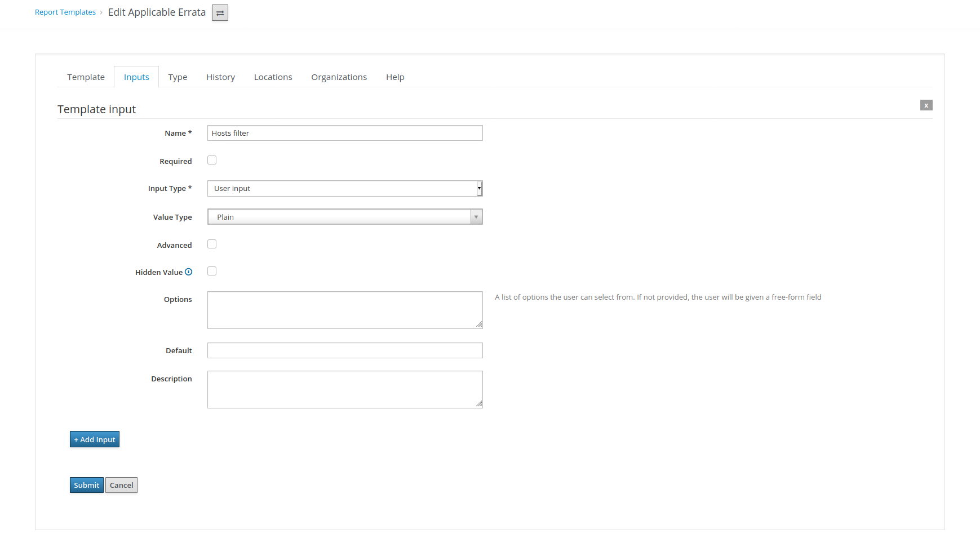Select the Inputs tab

point(136,77)
